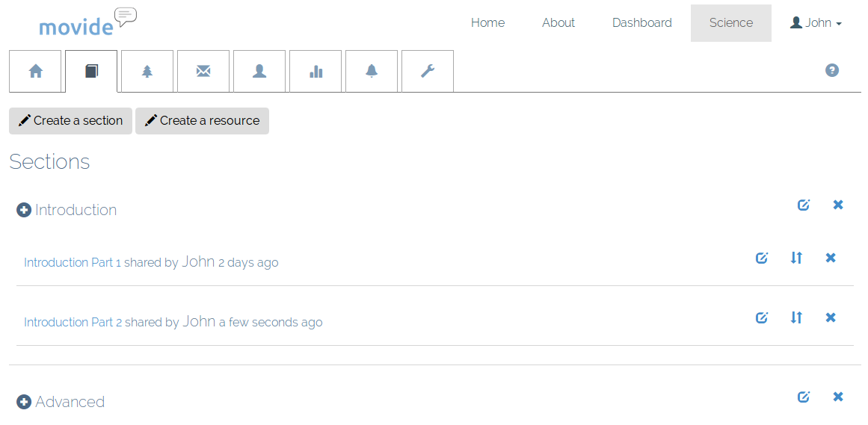Screen dimensions: 868x425
Task: Click John's name in Part 2 row
Action: pos(200,321)
